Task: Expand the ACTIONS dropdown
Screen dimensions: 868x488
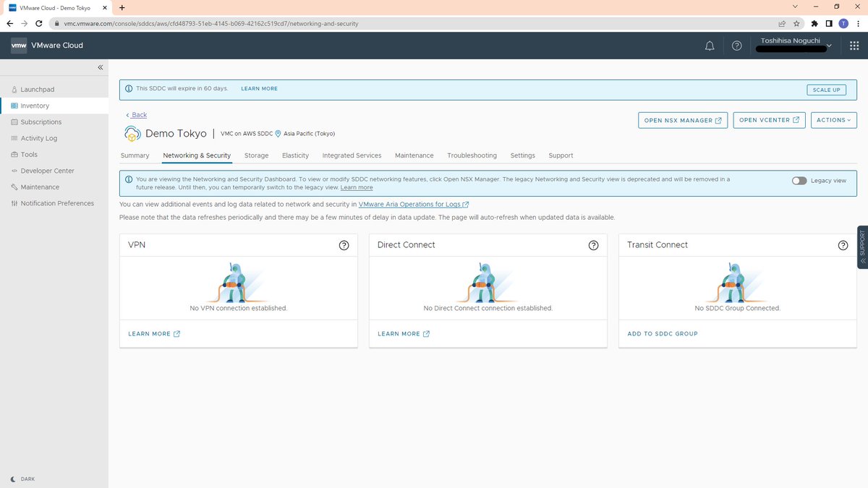Action: coord(834,120)
